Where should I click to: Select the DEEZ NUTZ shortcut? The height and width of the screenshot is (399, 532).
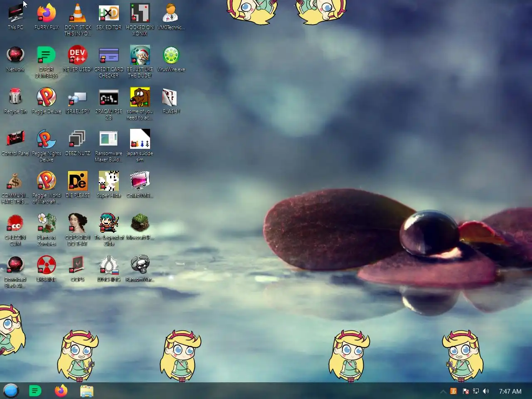click(x=78, y=143)
